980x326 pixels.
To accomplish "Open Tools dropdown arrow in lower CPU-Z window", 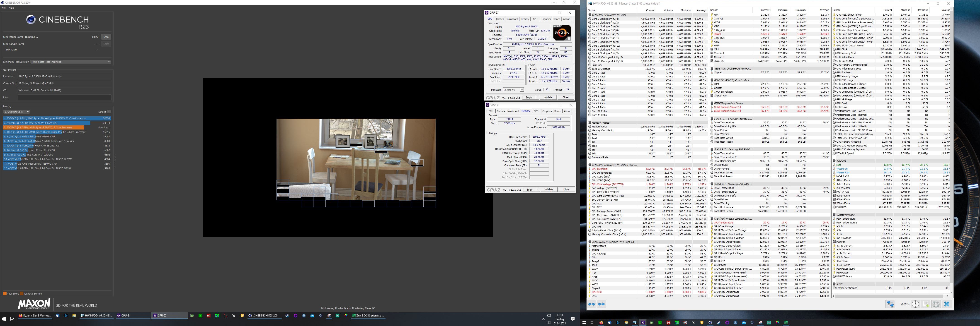I will 538,189.
